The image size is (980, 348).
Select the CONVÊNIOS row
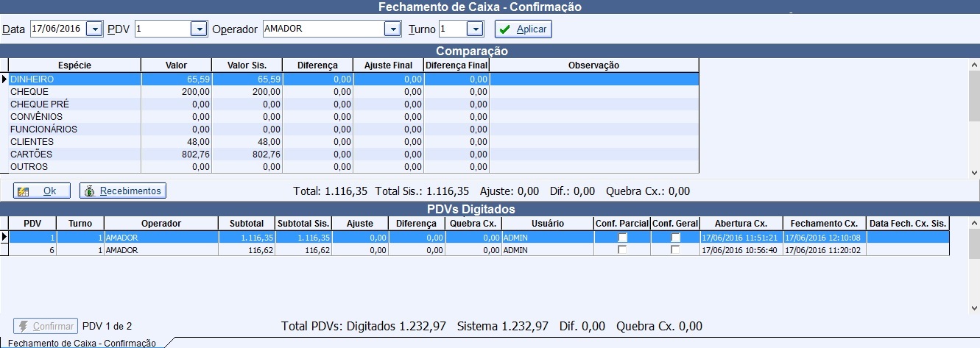click(x=353, y=117)
